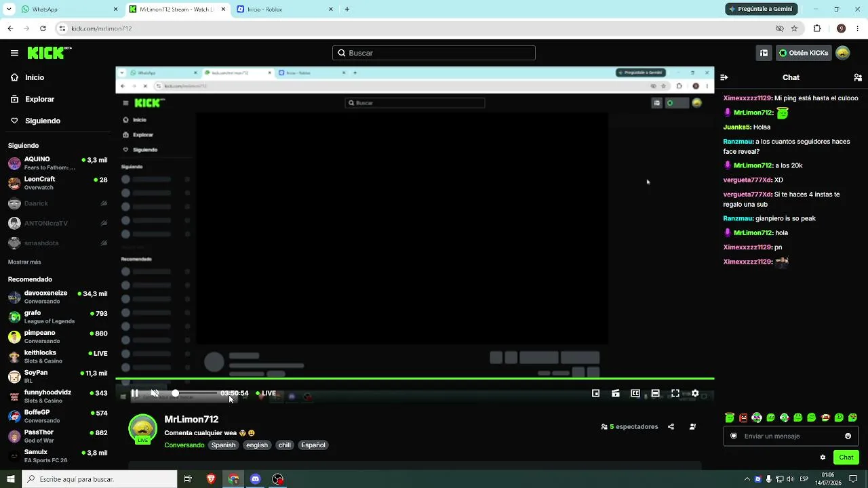Screen dimensions: 868x488
Task: Click the Conversando category link
Action: (x=184, y=445)
